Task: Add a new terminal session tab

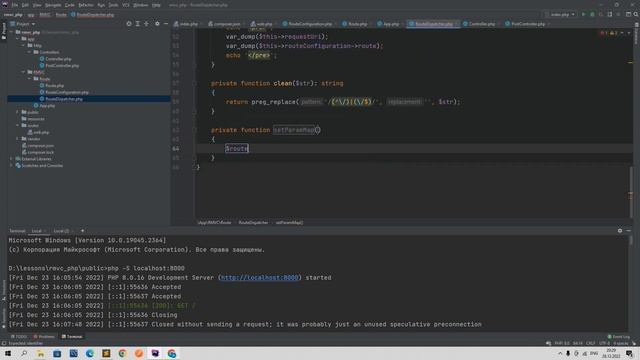Action: tap(82, 231)
